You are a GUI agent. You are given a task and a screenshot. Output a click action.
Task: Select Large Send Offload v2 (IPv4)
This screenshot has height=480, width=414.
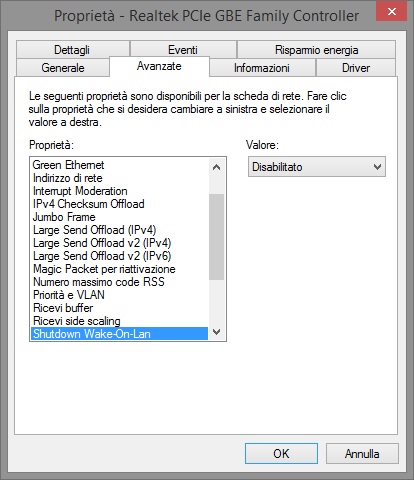click(119, 243)
